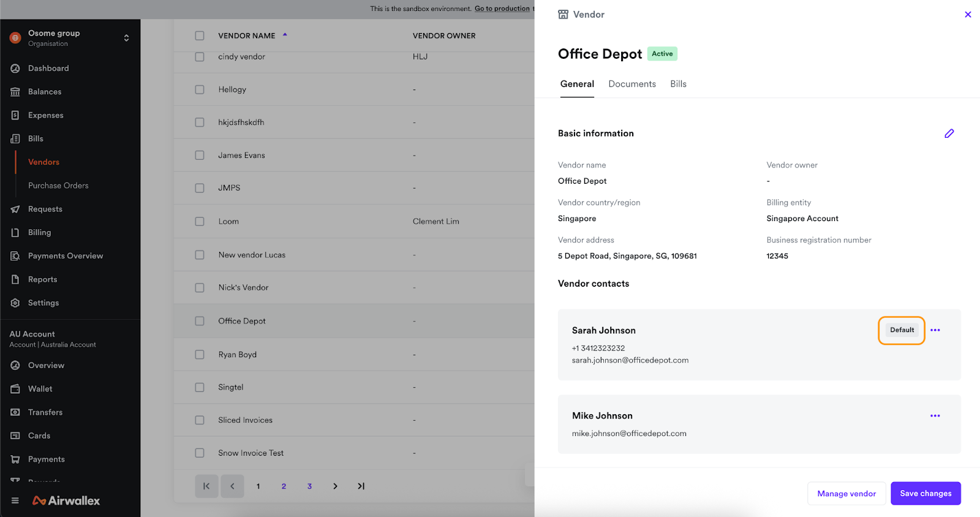Toggle the select-all vendors checkbox
Image resolution: width=980 pixels, height=517 pixels.
200,36
